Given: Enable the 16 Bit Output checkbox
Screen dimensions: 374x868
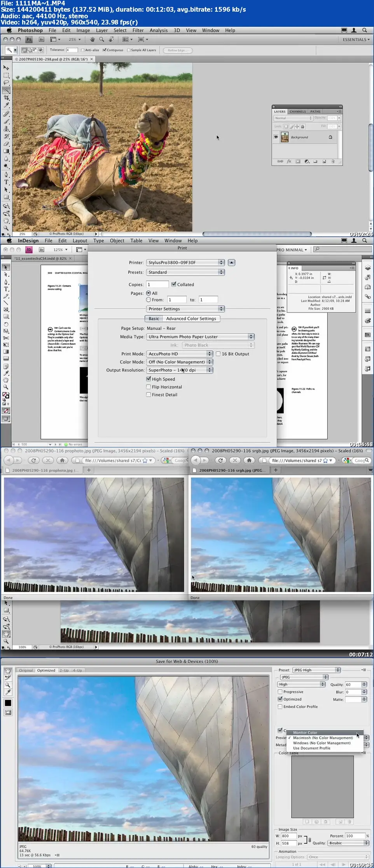Looking at the screenshot, I should coord(218,354).
